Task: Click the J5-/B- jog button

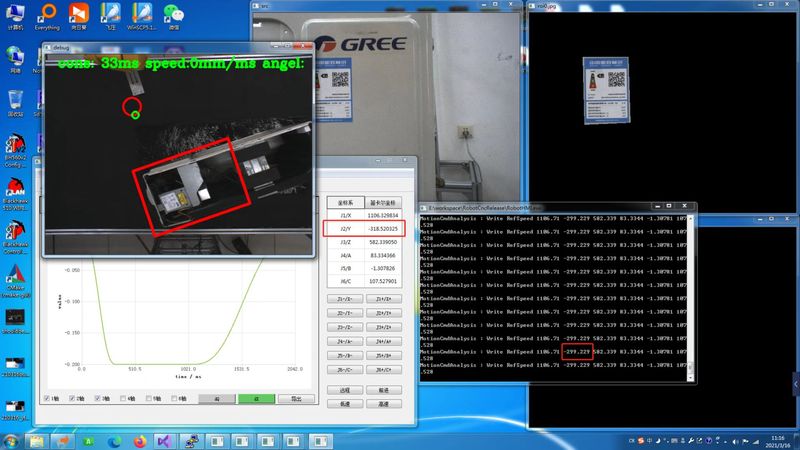Action: point(345,356)
